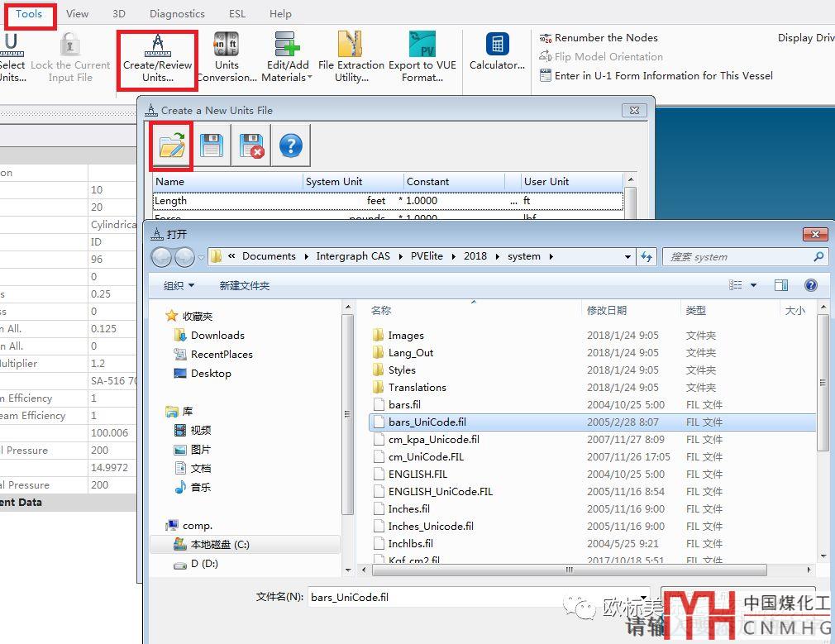
Task: Launch the Units Conversion utility
Action: 227,58
